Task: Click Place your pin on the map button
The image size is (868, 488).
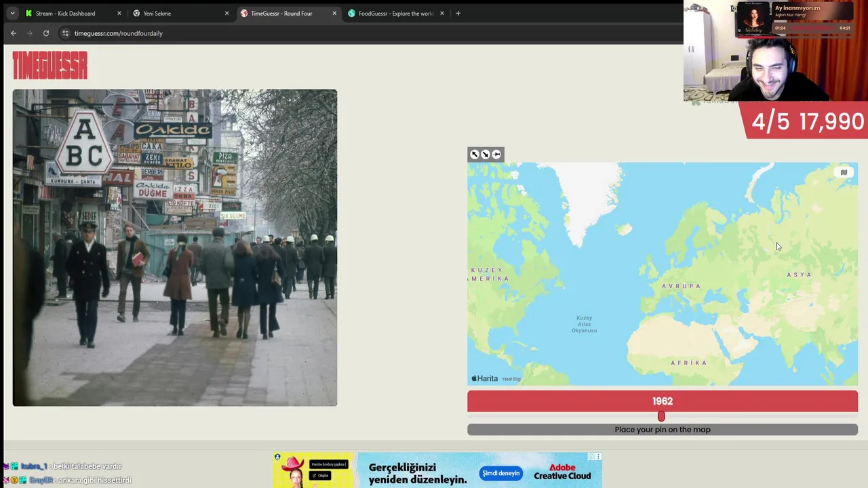Action: tap(663, 430)
